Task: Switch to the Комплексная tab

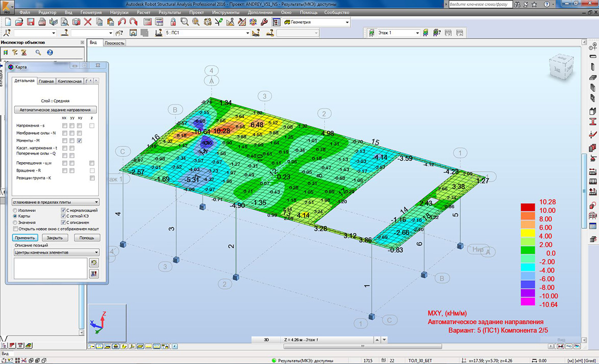Action: [69, 81]
